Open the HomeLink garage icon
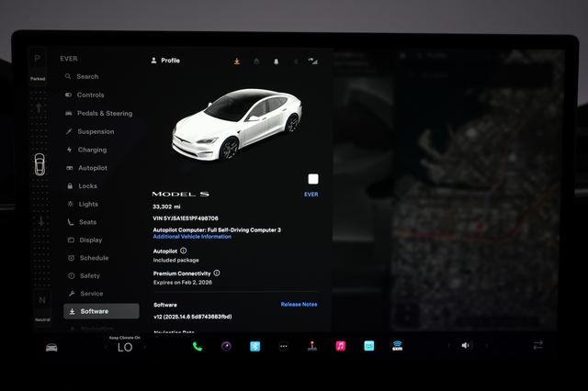The height and width of the screenshot is (391, 588). click(x=256, y=61)
